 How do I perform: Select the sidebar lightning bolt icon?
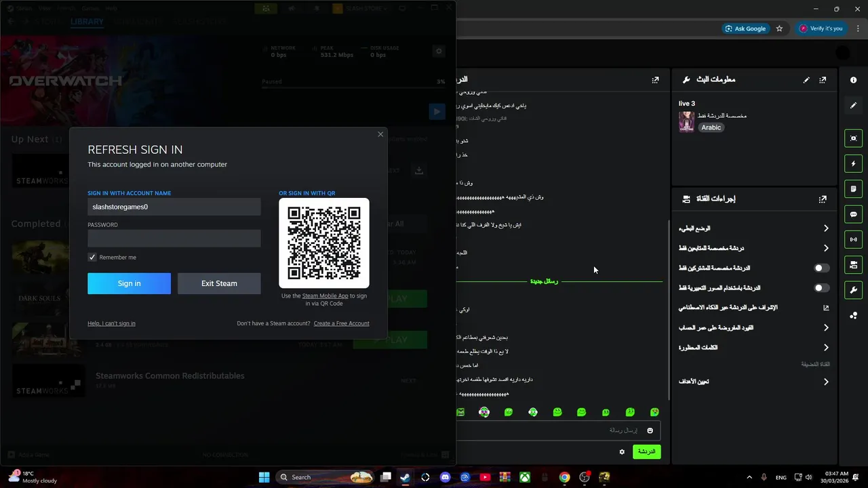853,163
